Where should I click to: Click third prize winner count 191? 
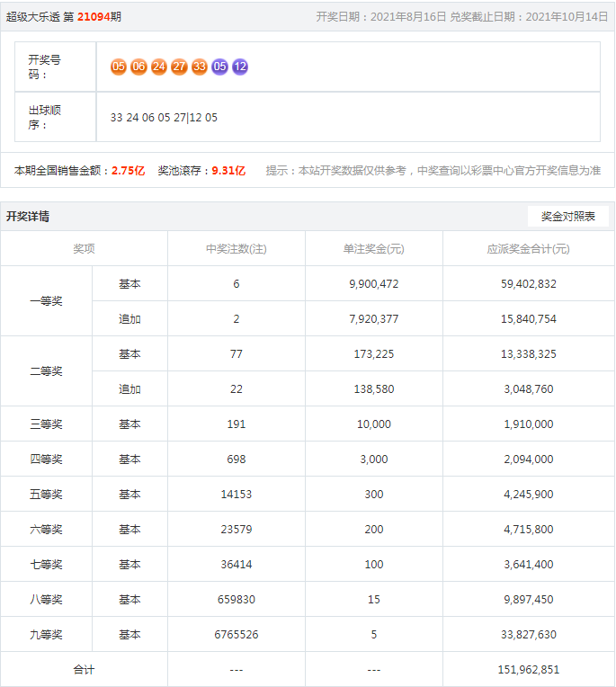pyautogui.click(x=237, y=424)
